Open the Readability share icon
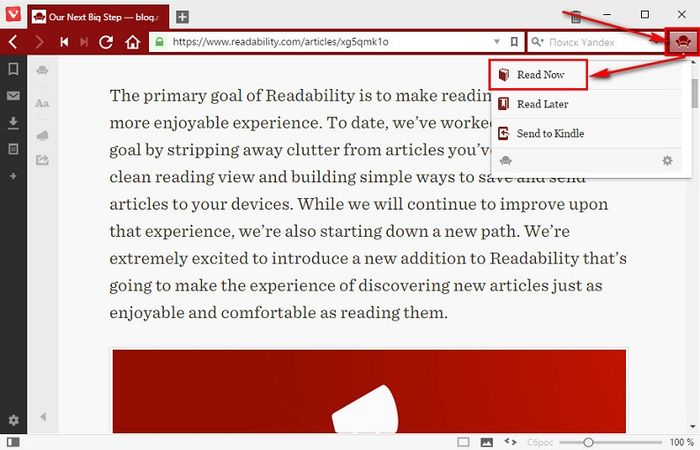The width and height of the screenshot is (700, 450). pos(42,158)
